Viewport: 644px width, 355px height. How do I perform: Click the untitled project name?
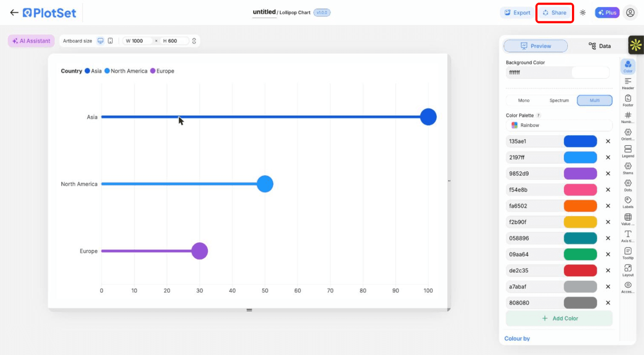[x=264, y=12]
